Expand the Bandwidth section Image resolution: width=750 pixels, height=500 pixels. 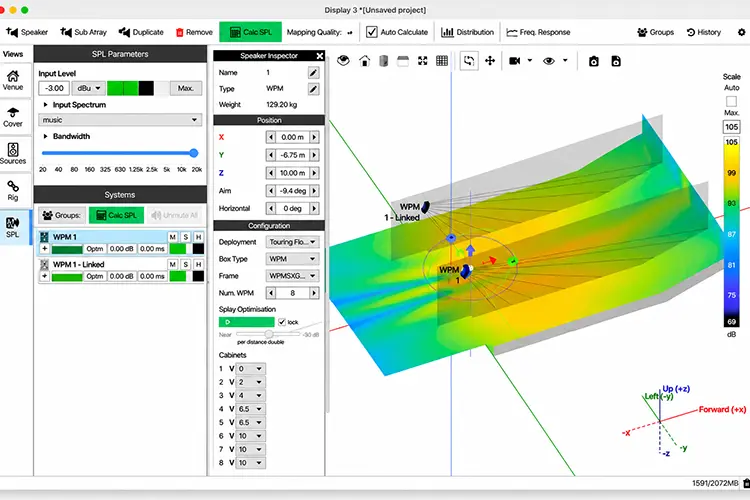45,136
